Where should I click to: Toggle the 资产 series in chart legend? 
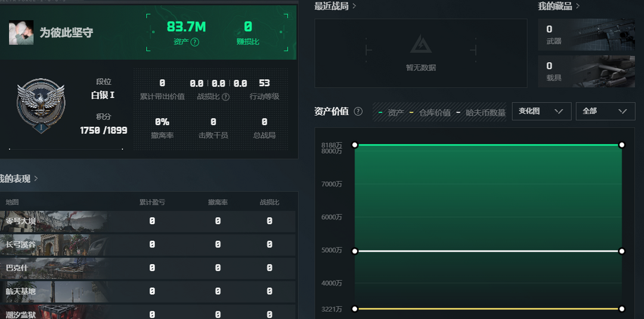click(x=391, y=113)
